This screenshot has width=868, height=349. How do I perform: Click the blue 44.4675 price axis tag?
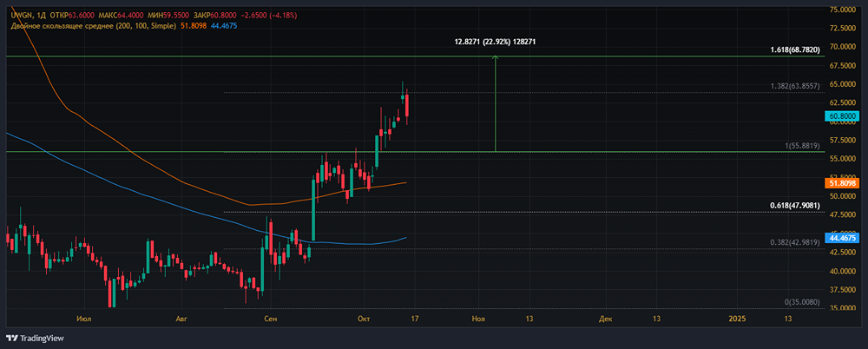pos(843,238)
